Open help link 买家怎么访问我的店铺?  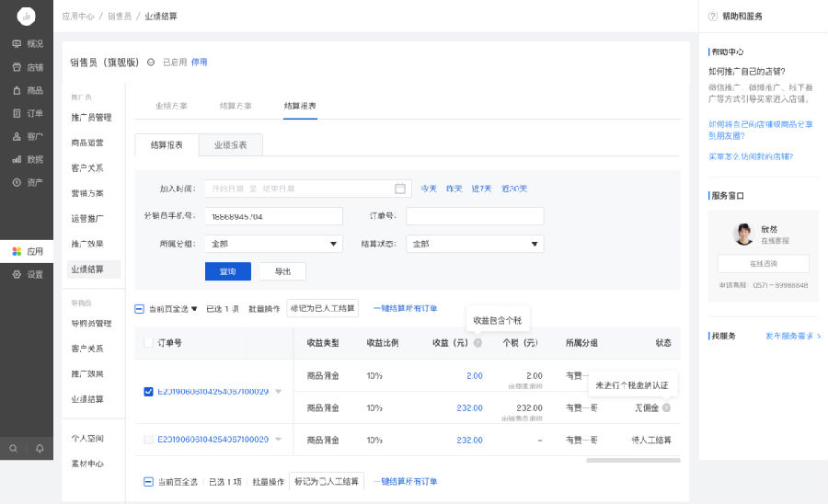pyautogui.click(x=751, y=156)
